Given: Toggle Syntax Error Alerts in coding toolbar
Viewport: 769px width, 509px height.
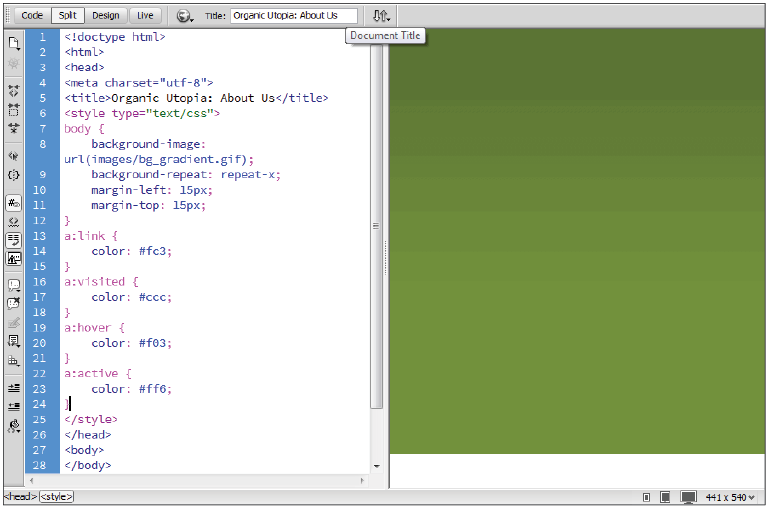Looking at the screenshot, I should tap(14, 258).
